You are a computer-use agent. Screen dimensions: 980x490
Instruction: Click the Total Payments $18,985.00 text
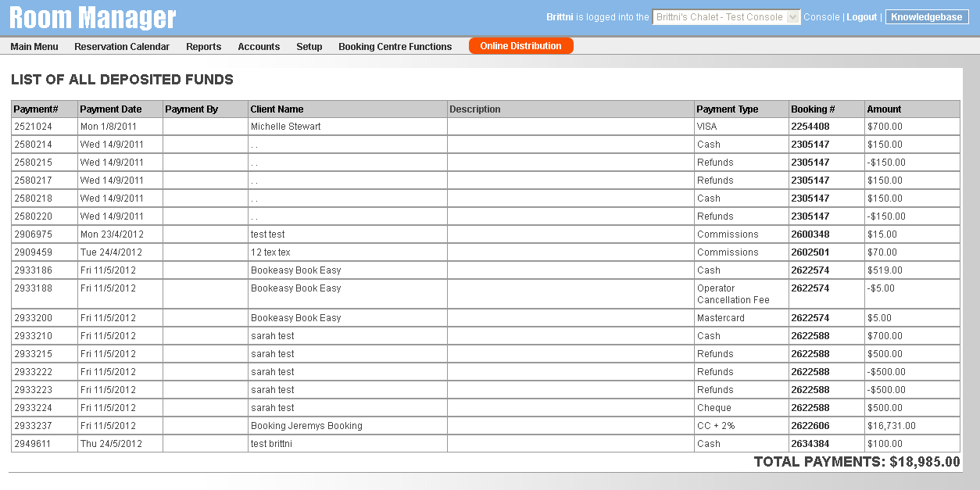857,462
